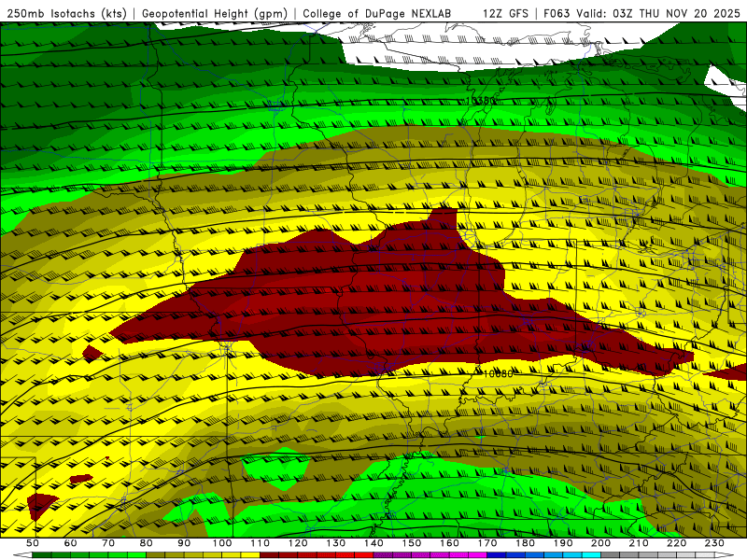Click the 90 value on the color scale
Viewport: 747px width, 560px height.
(x=184, y=543)
